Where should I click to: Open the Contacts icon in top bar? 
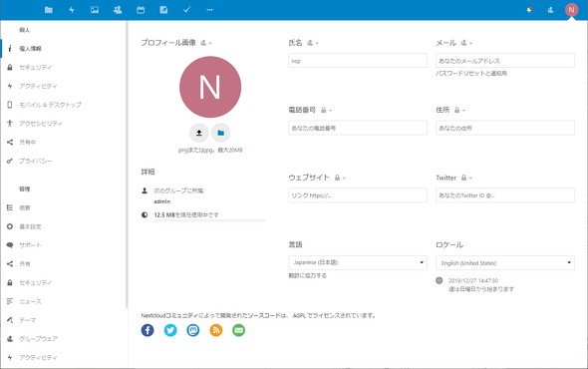point(118,10)
